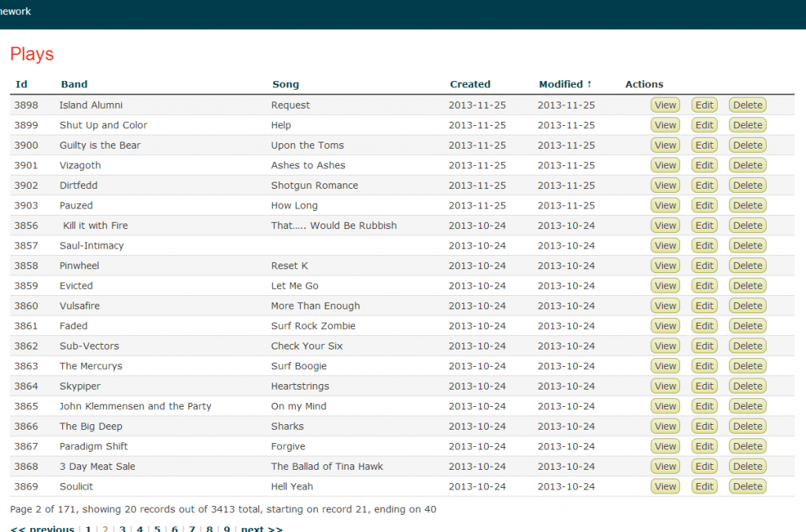Go to the next page of results

tap(261, 528)
